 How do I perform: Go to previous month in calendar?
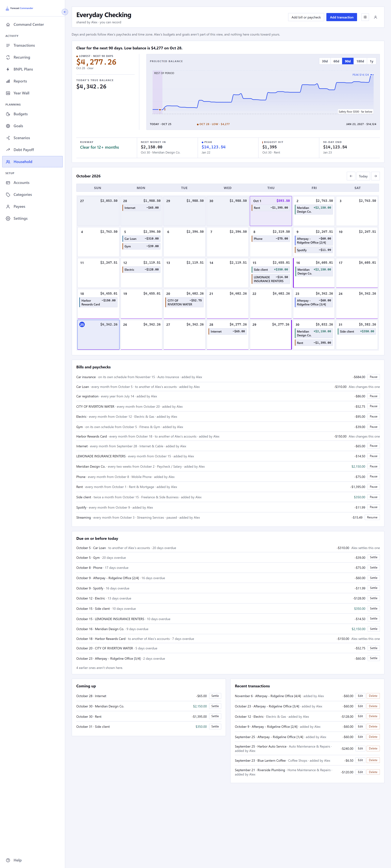(x=351, y=176)
